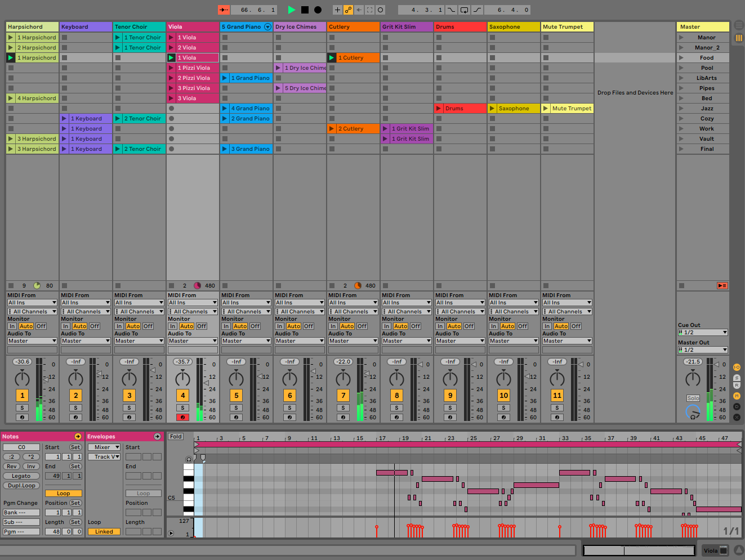
Task: Toggle the MIDI editor preview headphone icon
Action: 189,459
